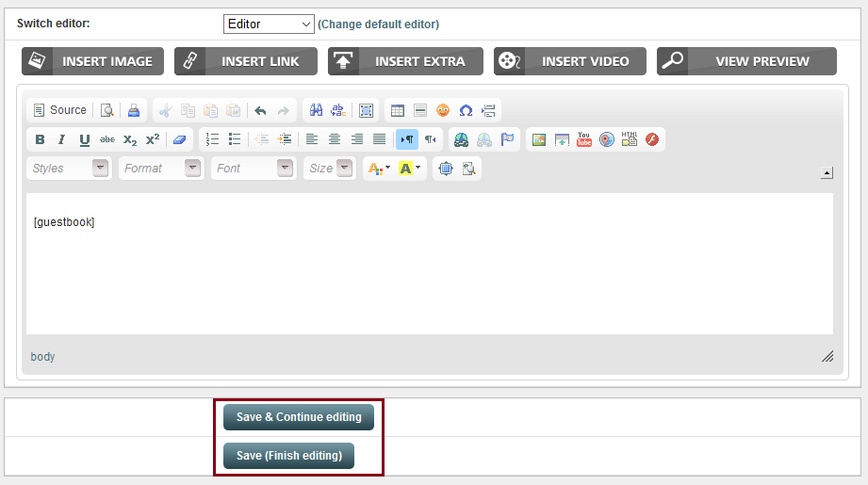
Task: Undo the last change
Action: click(x=260, y=110)
